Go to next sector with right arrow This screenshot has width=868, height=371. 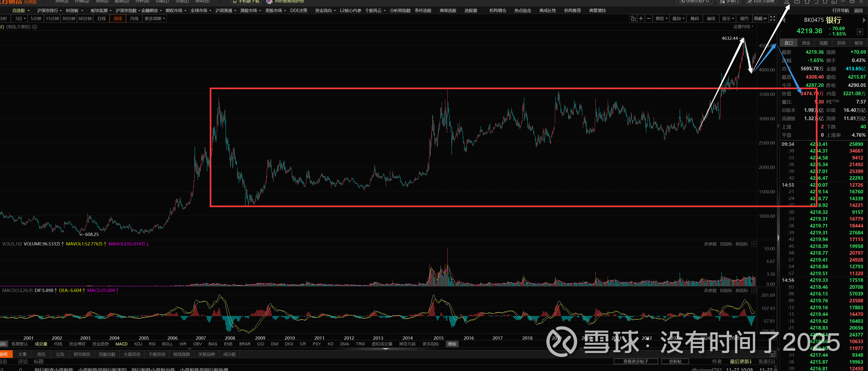864,20
